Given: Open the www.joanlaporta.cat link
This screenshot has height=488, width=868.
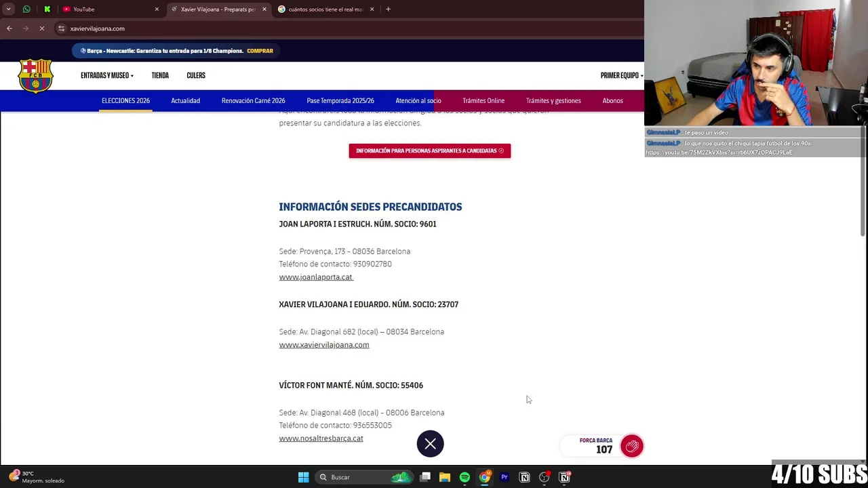Looking at the screenshot, I should pyautogui.click(x=315, y=277).
